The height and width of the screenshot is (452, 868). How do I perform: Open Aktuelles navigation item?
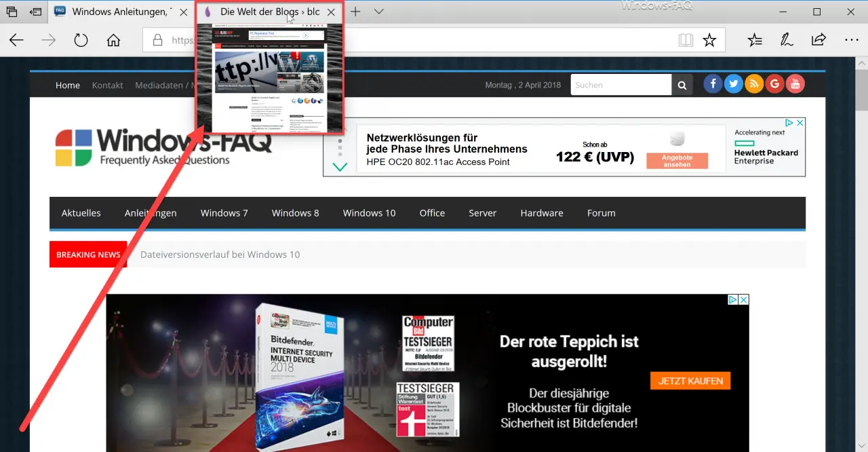(x=81, y=212)
